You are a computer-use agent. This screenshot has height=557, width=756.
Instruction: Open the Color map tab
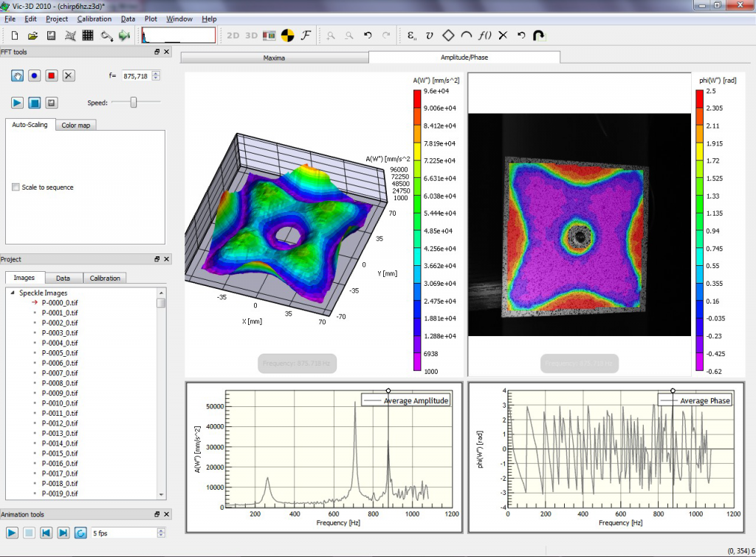(x=75, y=126)
